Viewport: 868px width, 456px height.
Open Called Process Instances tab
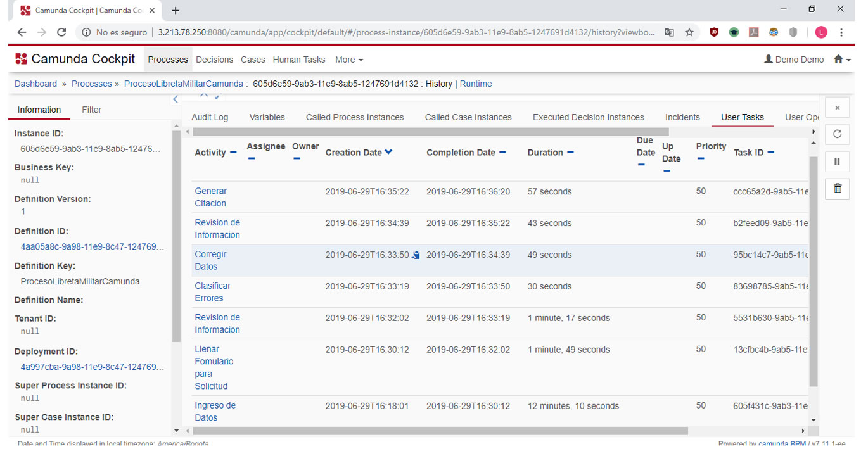tap(355, 117)
